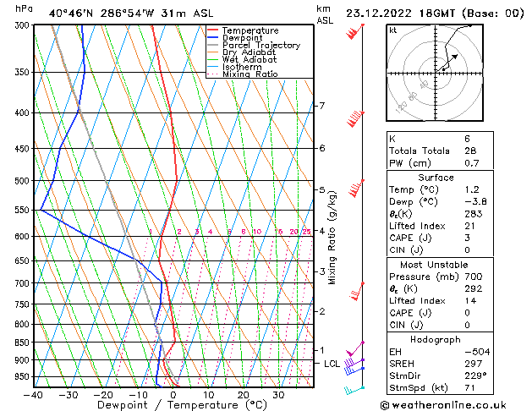Click the red Temperature legend line
This screenshot has height=411, width=532.
pyautogui.click(x=213, y=30)
